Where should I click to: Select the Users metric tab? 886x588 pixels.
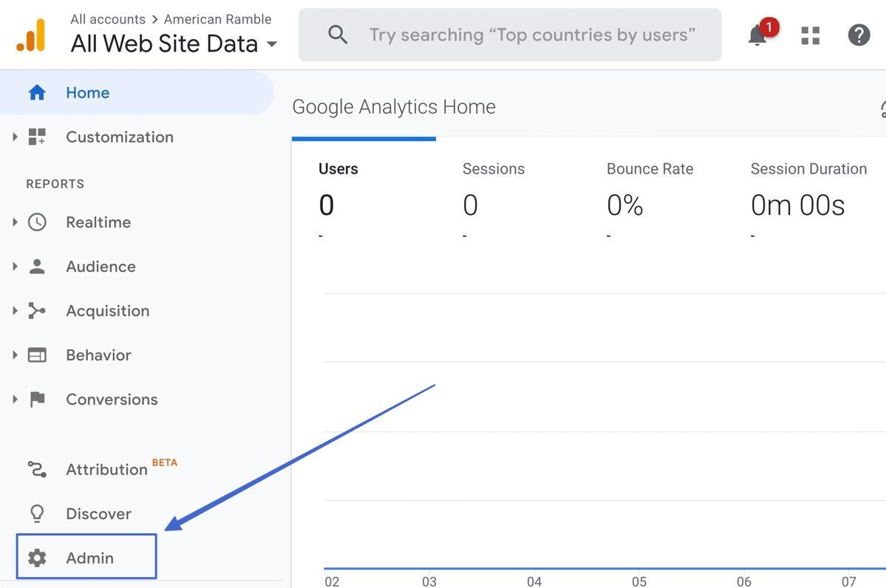click(338, 168)
